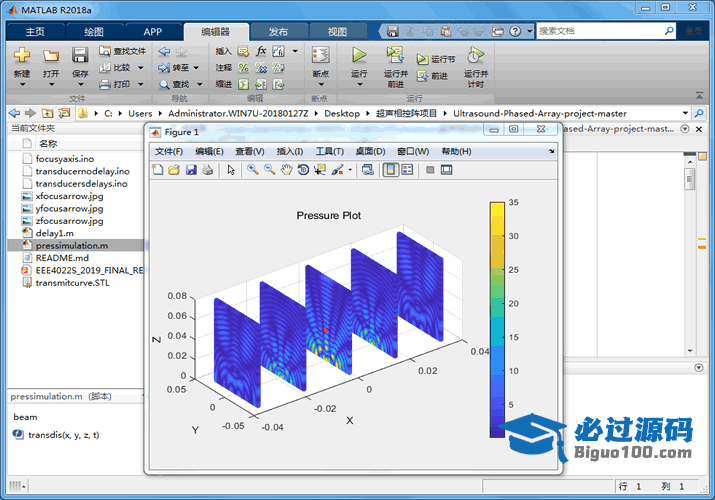Click the 查找文件 (Find Files) button

[x=123, y=51]
